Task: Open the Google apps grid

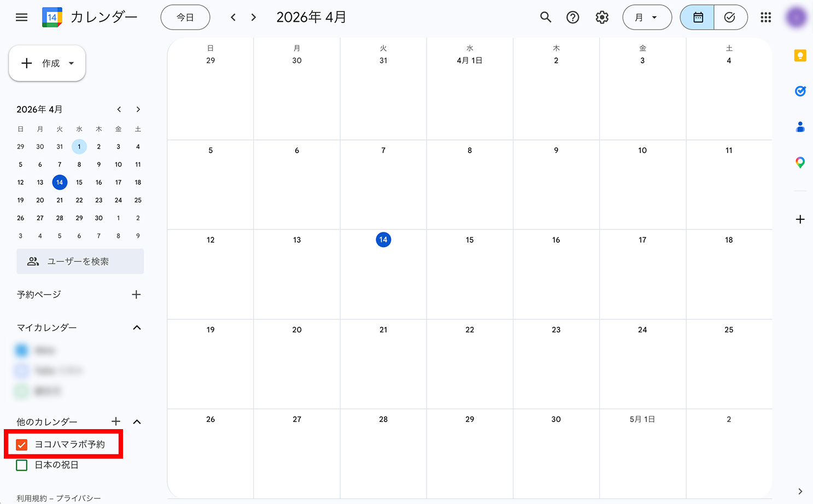Action: tap(765, 17)
